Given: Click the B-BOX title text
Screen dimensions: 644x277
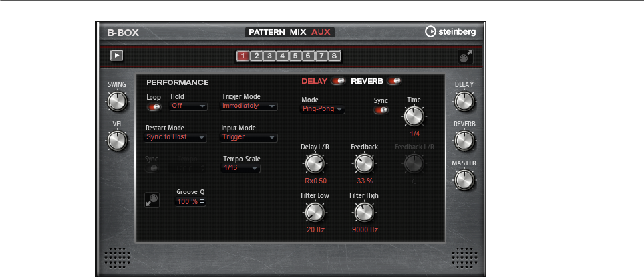Looking at the screenshot, I should (x=123, y=33).
